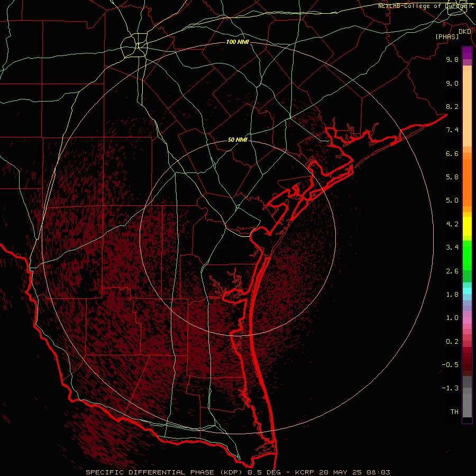Screen dimensions: 476x476
Task: Click the 9.8 value on the color scale
Action: [452, 59]
